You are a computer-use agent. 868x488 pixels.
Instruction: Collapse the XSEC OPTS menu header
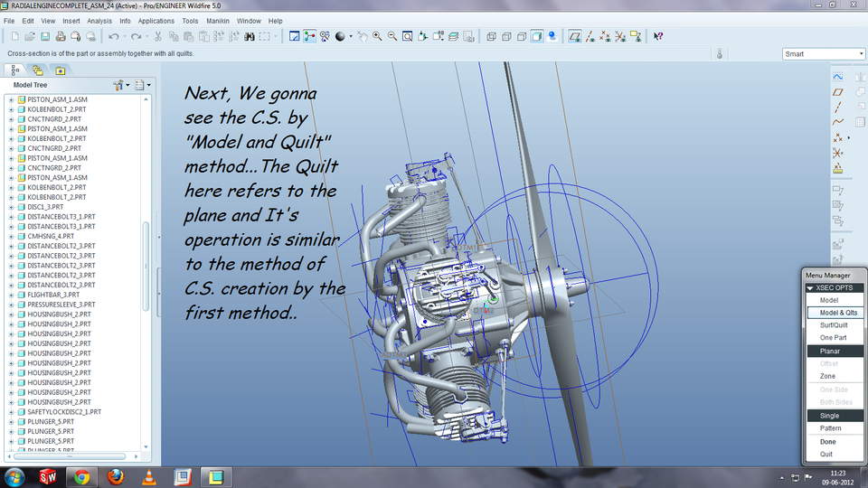(x=810, y=287)
